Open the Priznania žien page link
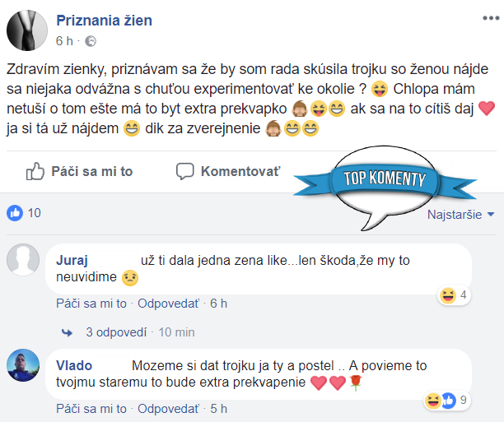Viewport: 504px width, 422px height. point(104,21)
